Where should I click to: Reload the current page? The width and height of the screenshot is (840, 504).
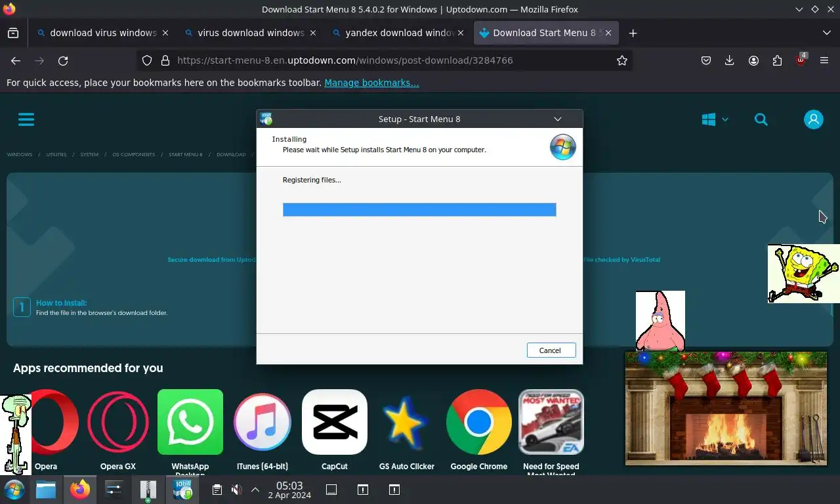[63, 60]
